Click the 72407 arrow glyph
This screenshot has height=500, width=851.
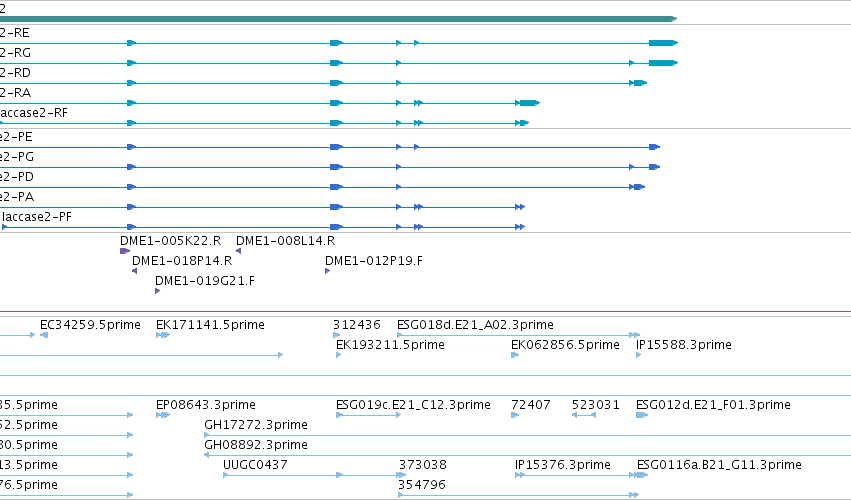click(x=515, y=415)
